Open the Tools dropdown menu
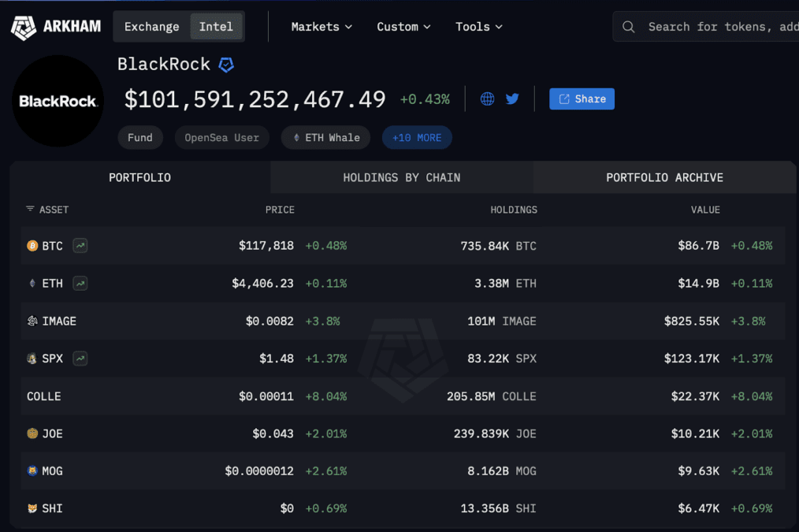This screenshot has height=532, width=799. tap(478, 27)
